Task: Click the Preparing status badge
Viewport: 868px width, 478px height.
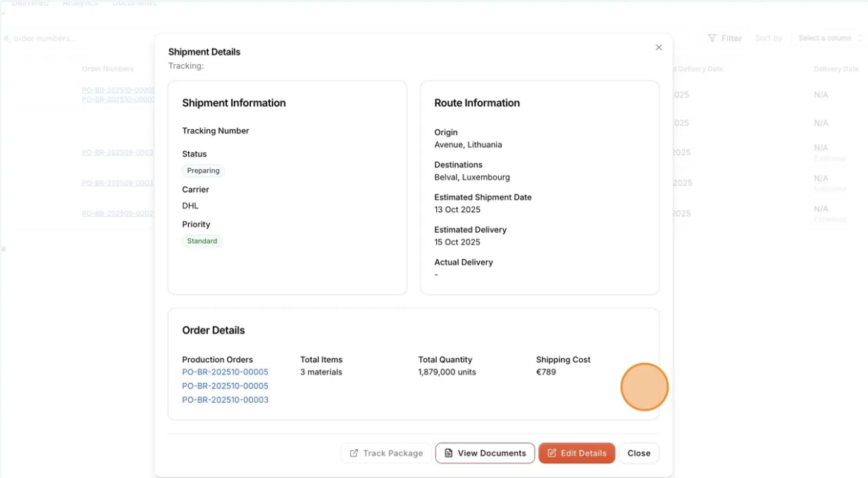Action: (204, 171)
